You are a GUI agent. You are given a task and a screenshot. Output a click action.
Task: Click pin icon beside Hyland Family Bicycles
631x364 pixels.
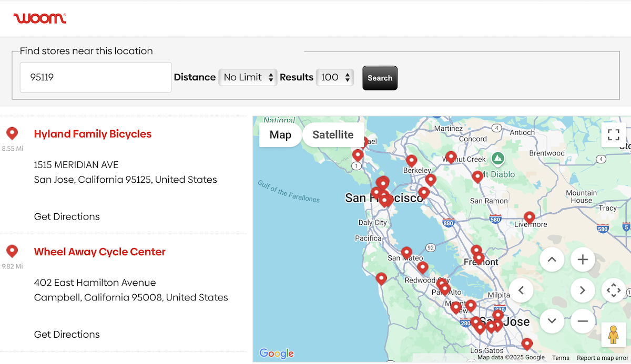point(12,133)
